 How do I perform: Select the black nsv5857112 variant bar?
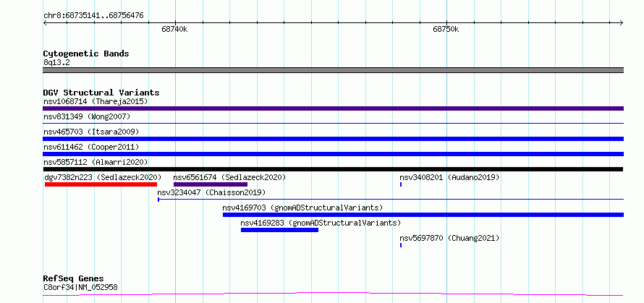pyautogui.click(x=333, y=169)
